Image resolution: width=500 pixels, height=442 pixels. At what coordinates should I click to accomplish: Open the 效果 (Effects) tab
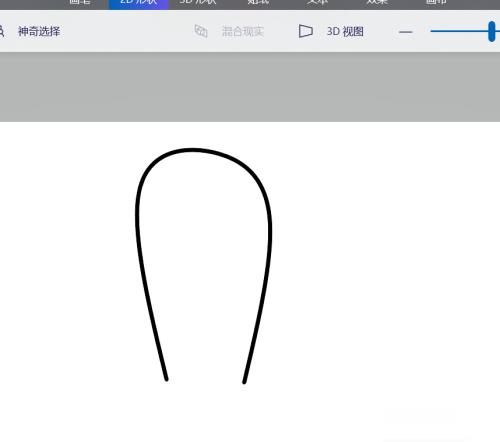point(377,2)
